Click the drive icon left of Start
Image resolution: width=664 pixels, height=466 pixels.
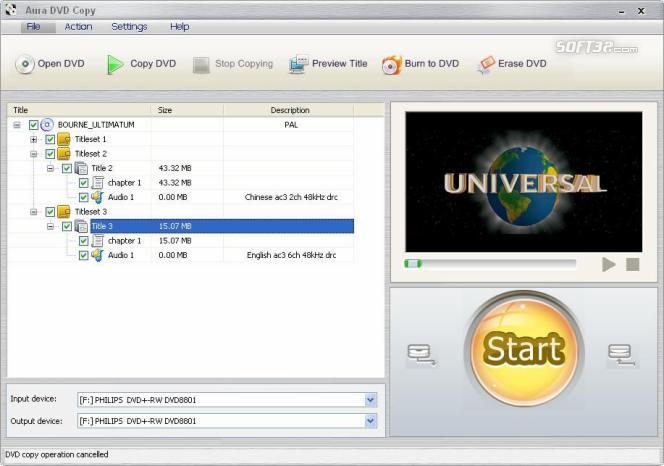pos(421,355)
